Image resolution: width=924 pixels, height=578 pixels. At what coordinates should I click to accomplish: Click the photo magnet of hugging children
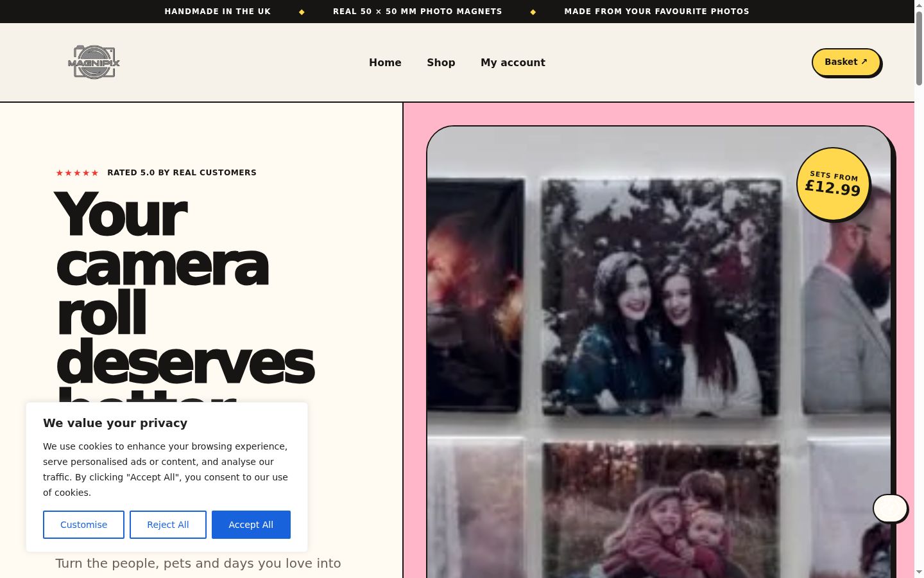click(x=662, y=510)
